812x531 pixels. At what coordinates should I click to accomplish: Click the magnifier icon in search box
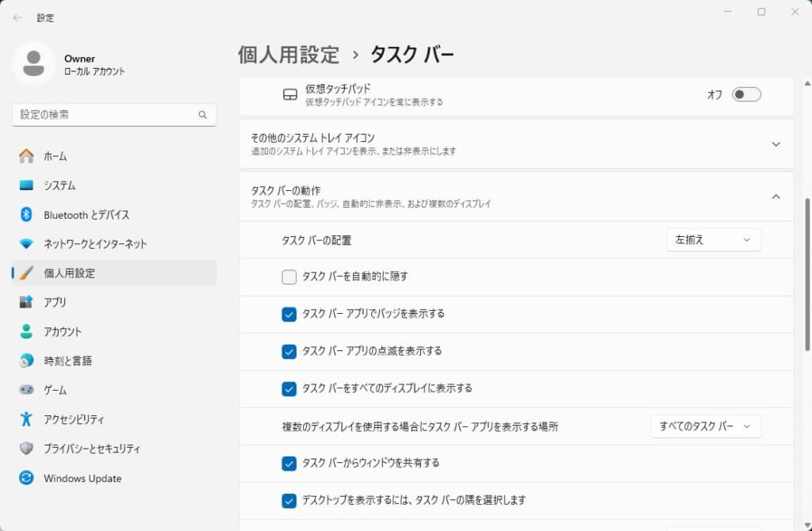coord(202,115)
